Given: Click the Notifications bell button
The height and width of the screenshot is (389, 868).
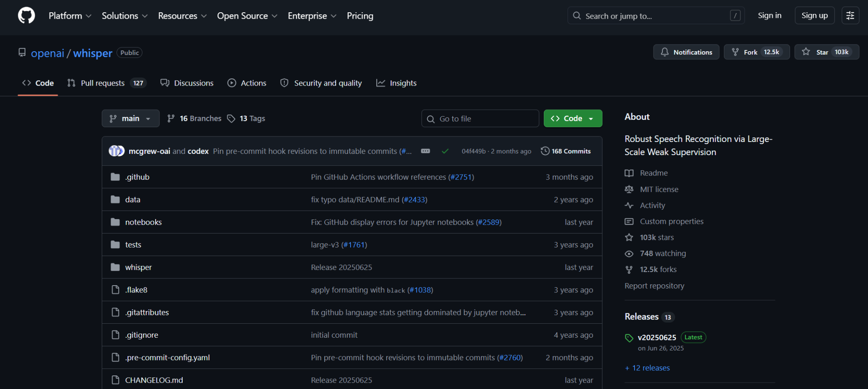Looking at the screenshot, I should 686,52.
